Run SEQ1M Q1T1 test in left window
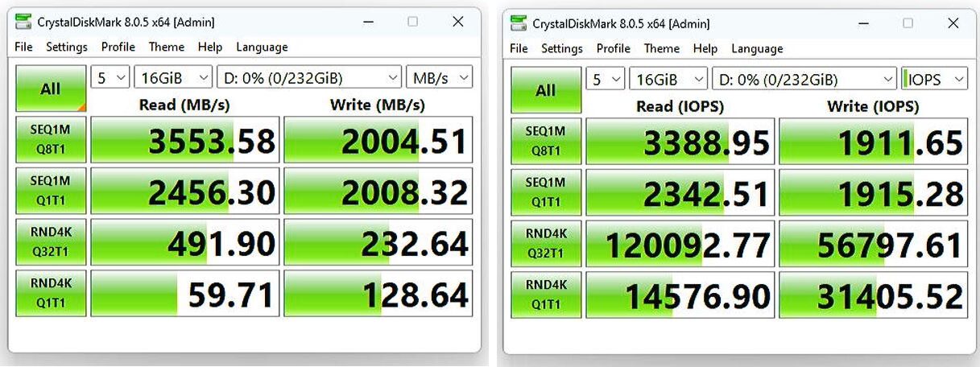 pyautogui.click(x=51, y=192)
